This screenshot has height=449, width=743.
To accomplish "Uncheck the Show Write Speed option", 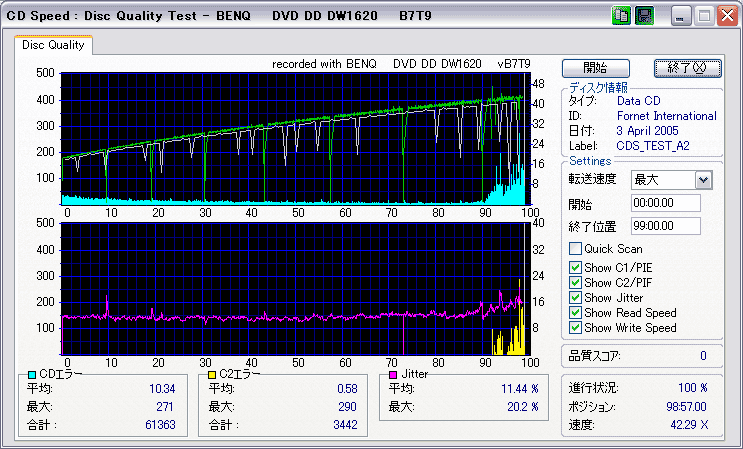I will pyautogui.click(x=575, y=328).
